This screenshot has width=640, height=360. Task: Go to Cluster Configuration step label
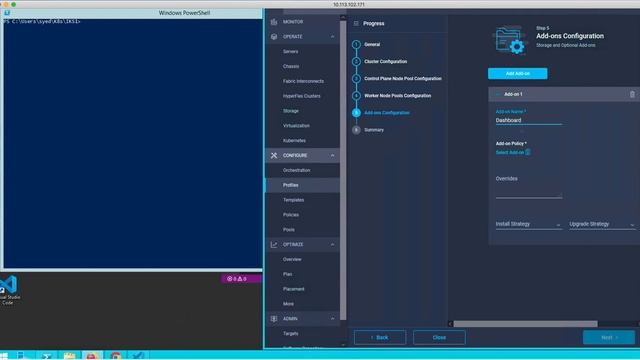click(x=385, y=62)
